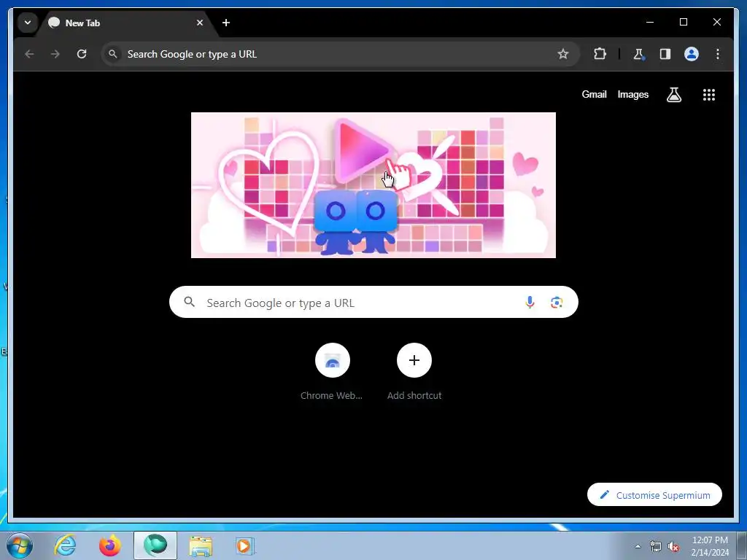Open the Google apps grid
Viewport: 747px width, 560px height.
click(x=709, y=95)
